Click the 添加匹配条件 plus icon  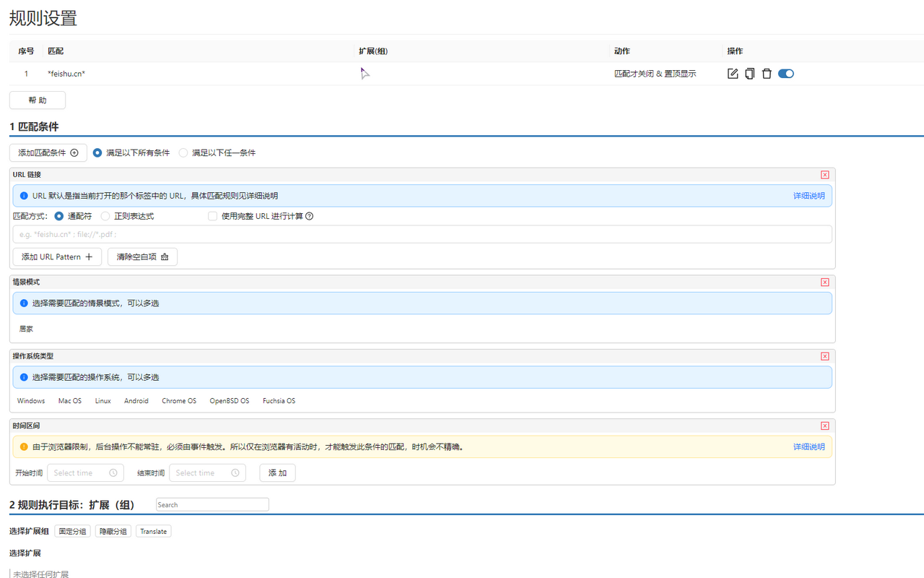click(74, 152)
